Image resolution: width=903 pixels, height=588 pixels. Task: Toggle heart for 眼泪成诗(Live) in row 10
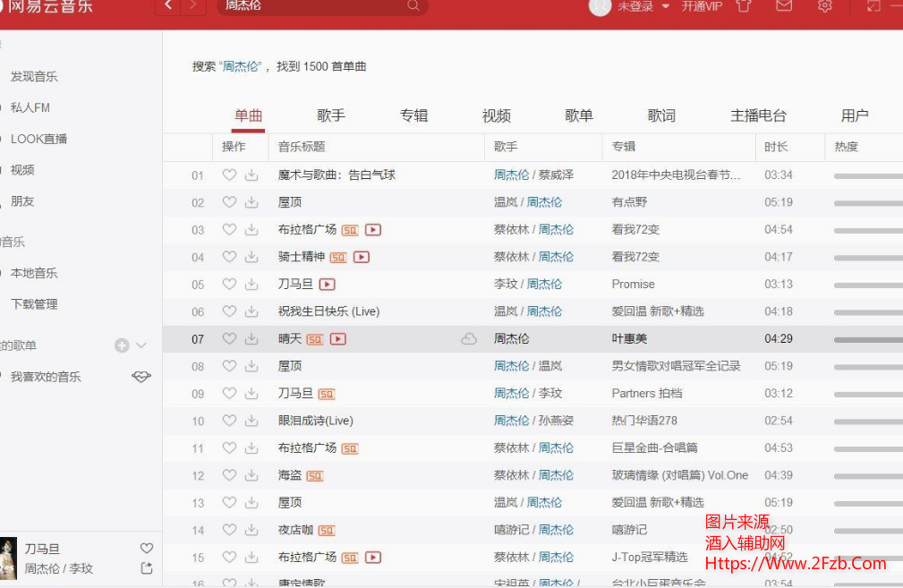pos(229,421)
